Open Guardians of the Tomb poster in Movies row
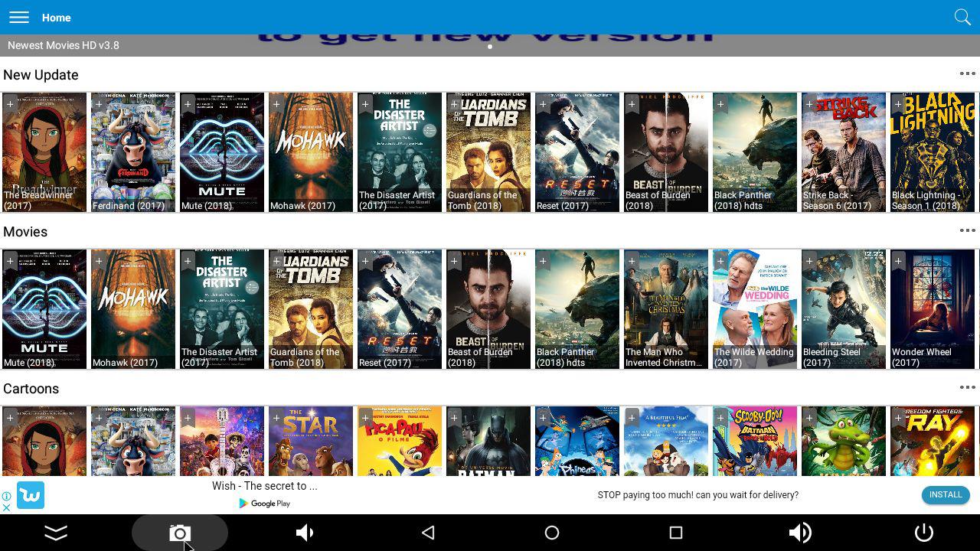 click(311, 309)
